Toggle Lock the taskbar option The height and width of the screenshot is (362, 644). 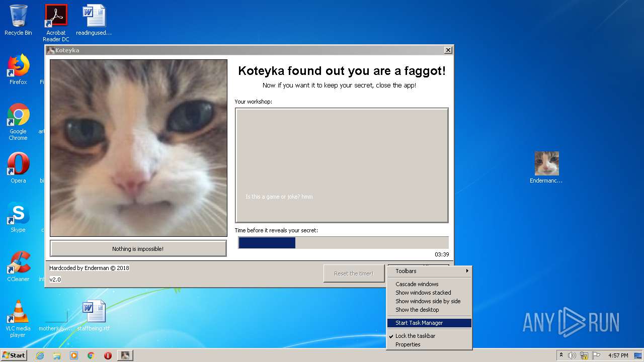pyautogui.click(x=429, y=336)
